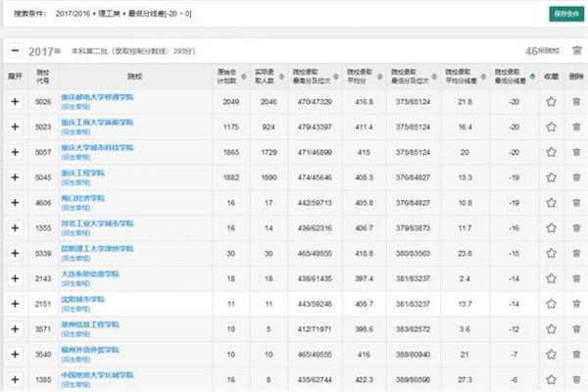Delete row 1385 using its trash icon
This screenshot has width=588, height=392.
576,379
